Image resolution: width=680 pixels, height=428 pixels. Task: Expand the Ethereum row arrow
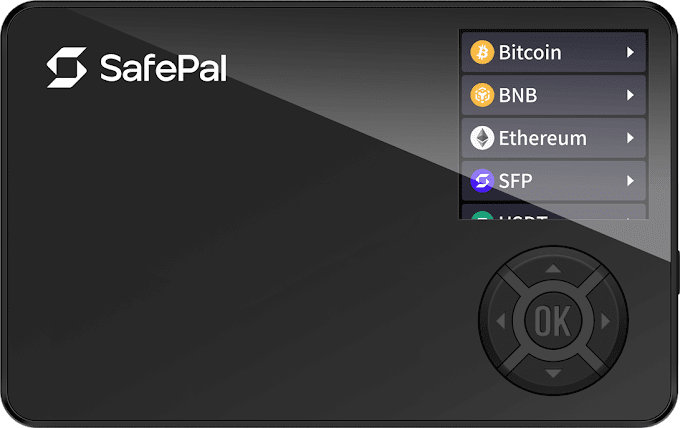click(x=630, y=138)
